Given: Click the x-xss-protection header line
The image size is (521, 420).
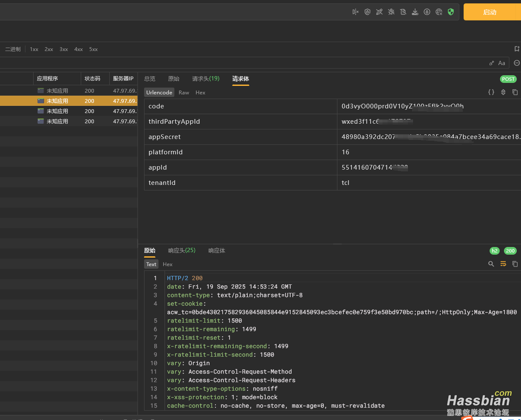Looking at the screenshot, I should pyautogui.click(x=222, y=397).
